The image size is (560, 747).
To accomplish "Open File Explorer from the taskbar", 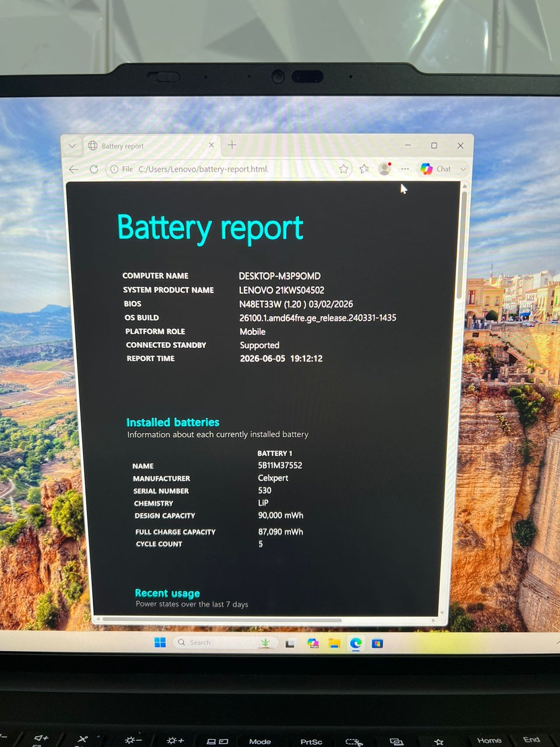I will click(334, 643).
